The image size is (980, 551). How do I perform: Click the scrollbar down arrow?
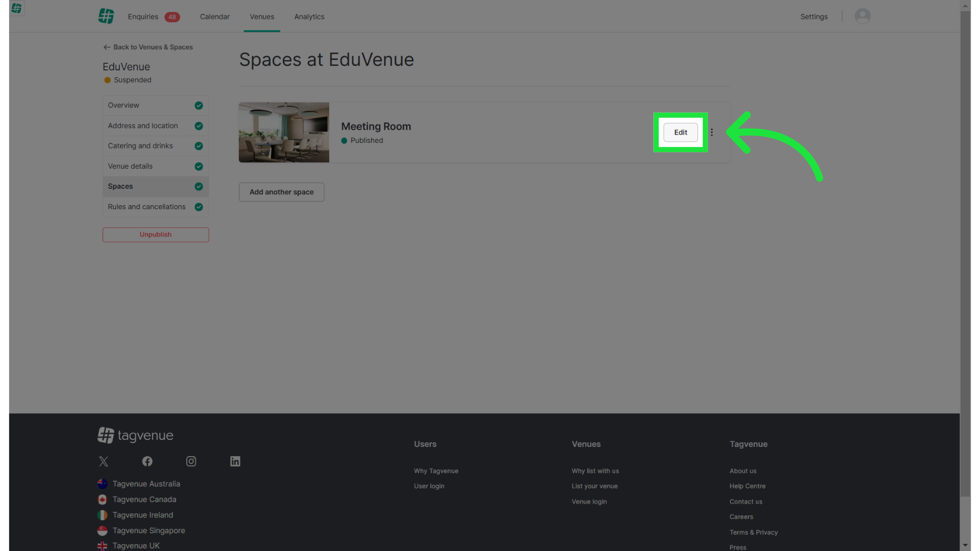tap(965, 545)
